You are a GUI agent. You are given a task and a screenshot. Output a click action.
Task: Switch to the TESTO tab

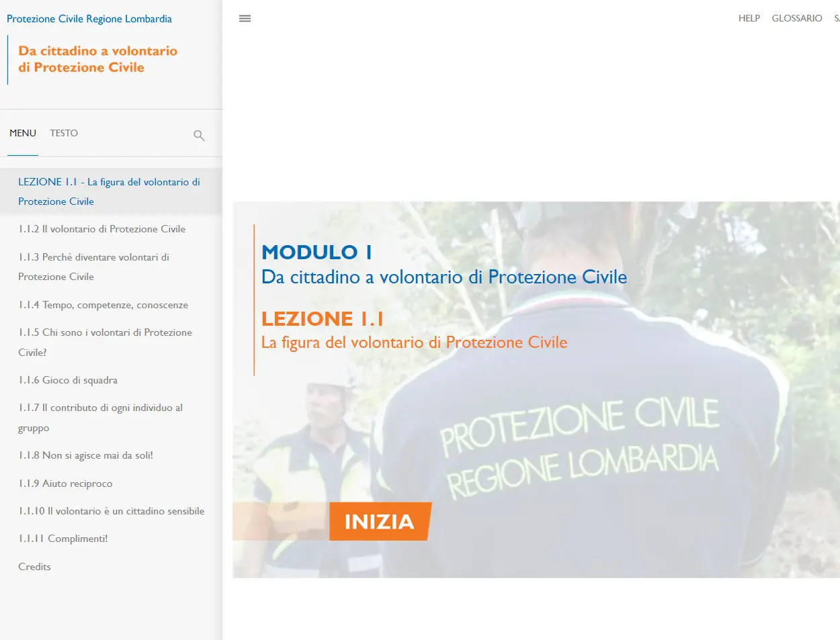(64, 133)
